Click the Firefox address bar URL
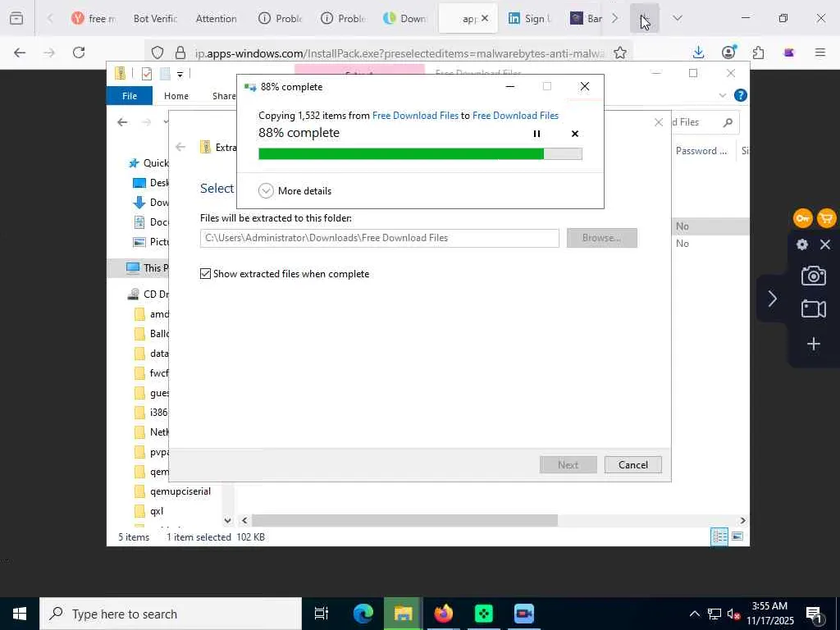 (x=399, y=53)
